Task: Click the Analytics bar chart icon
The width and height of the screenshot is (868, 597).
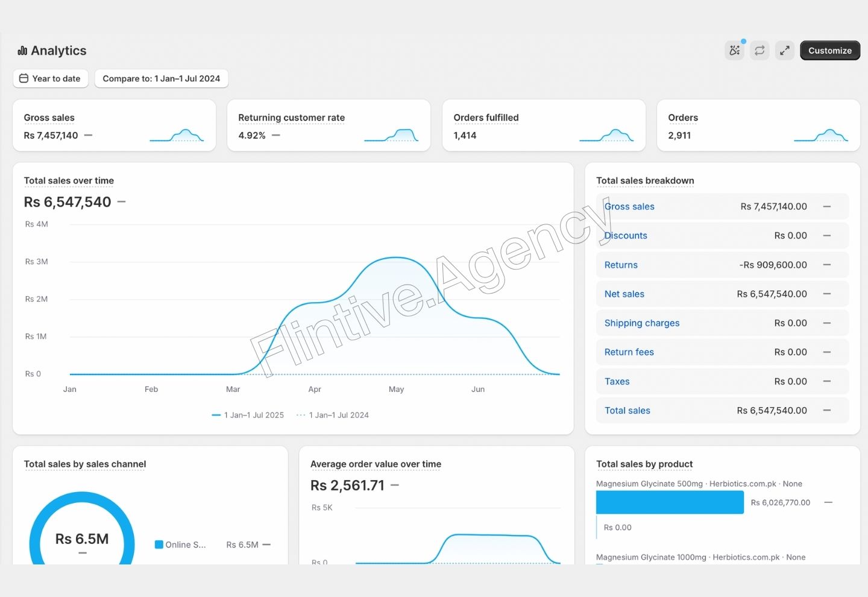Action: point(22,51)
